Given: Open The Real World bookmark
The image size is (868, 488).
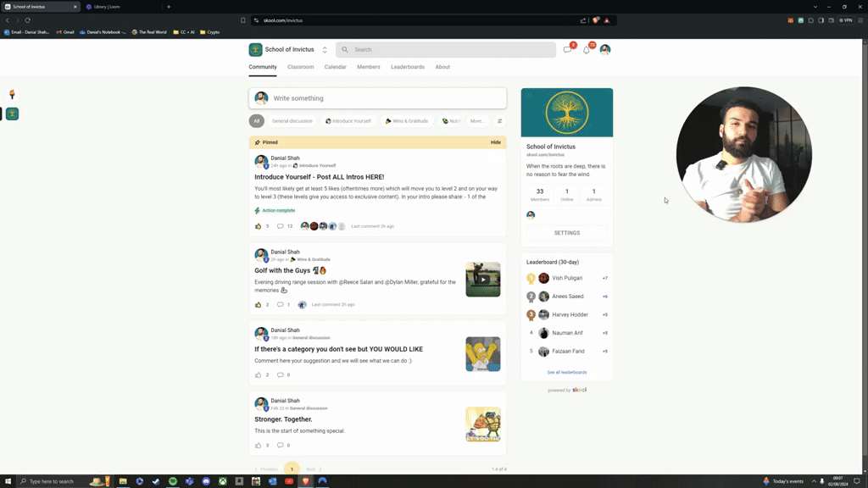Looking at the screenshot, I should click(x=149, y=32).
